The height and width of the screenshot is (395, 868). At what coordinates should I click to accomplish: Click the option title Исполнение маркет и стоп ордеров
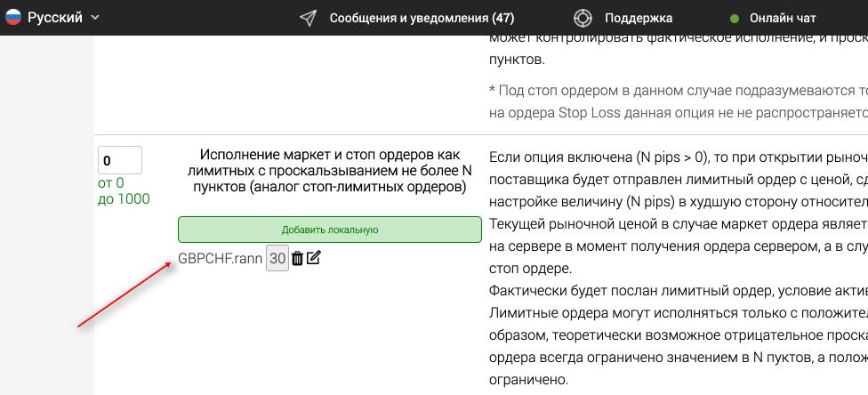(330, 171)
